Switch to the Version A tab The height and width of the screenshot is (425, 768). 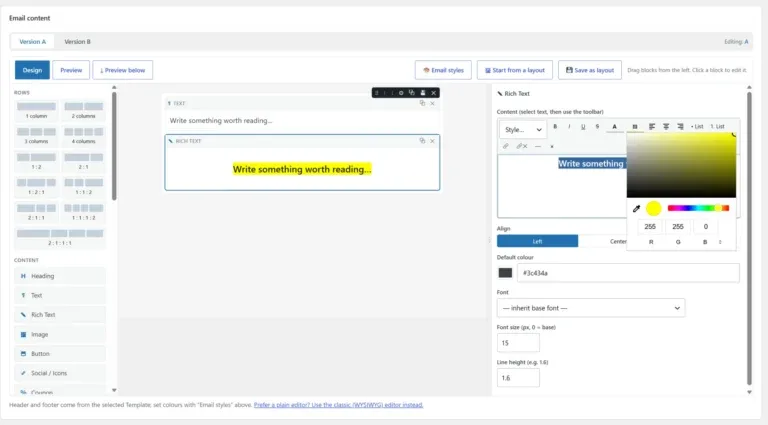point(32,42)
